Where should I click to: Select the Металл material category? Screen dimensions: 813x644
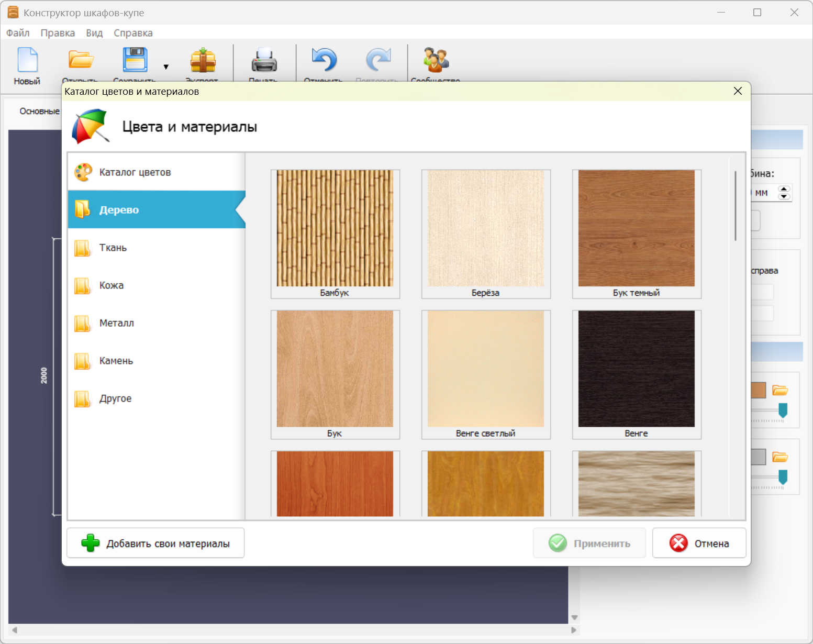116,323
